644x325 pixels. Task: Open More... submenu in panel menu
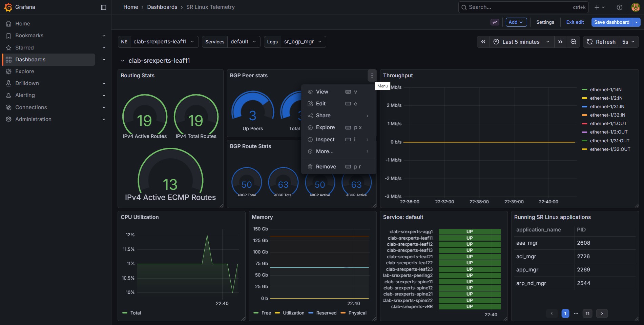(x=338, y=151)
